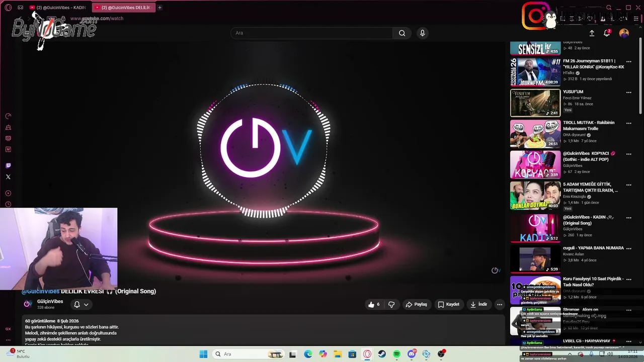
Task: Open the KOPYACI pink video thumbnail
Action: click(x=535, y=165)
